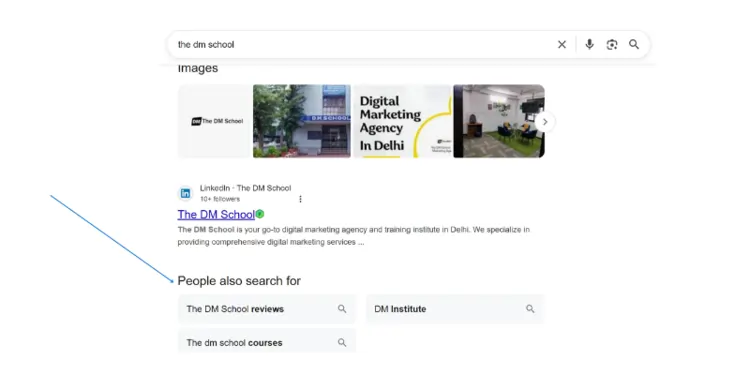Click the LinkedIn favicon icon
750x375 pixels.
[x=185, y=193]
